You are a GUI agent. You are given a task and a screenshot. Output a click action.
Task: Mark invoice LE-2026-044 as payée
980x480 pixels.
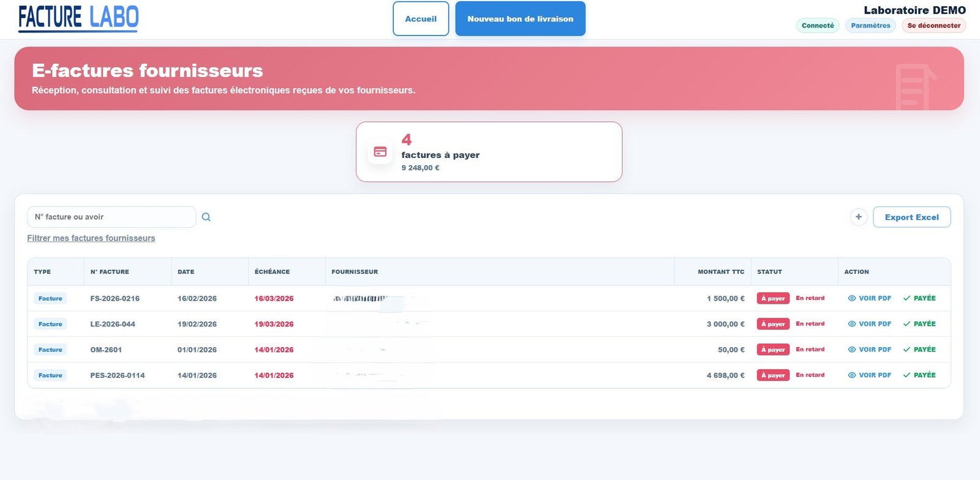pyautogui.click(x=919, y=324)
